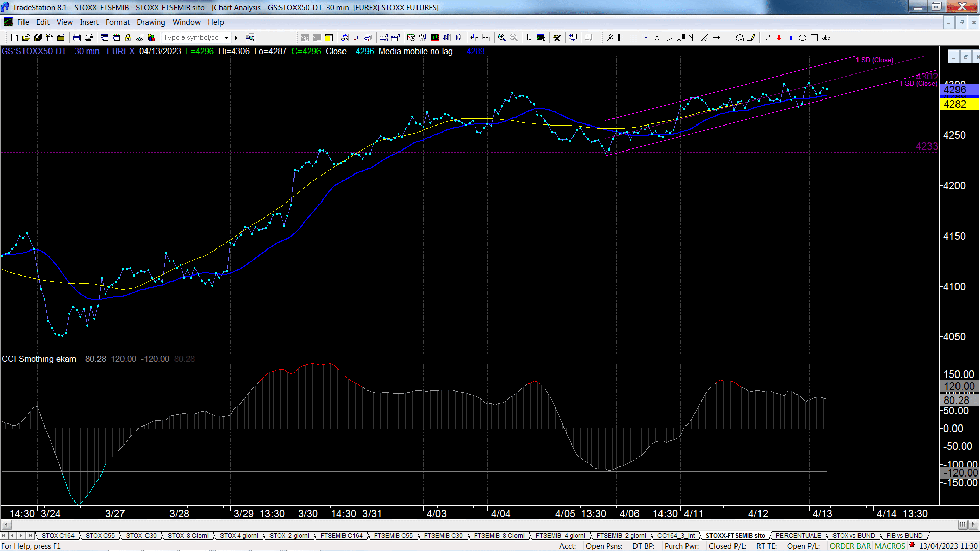The image size is (980, 551).
Task: Click the Type a symbol input field
Action: coord(192,37)
